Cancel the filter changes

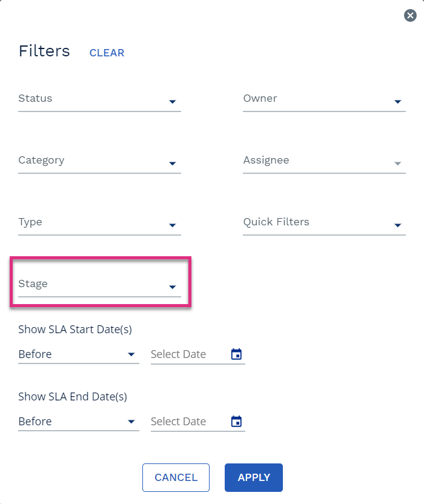click(176, 477)
